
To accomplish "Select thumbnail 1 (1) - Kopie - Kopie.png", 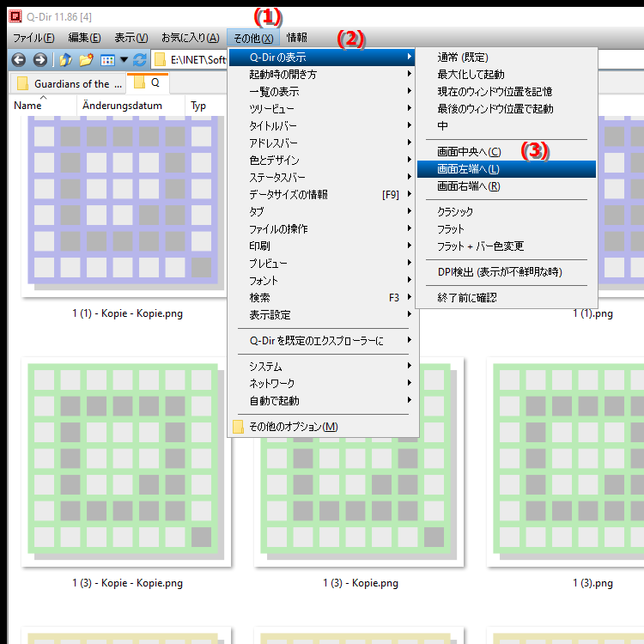I will coord(125,207).
